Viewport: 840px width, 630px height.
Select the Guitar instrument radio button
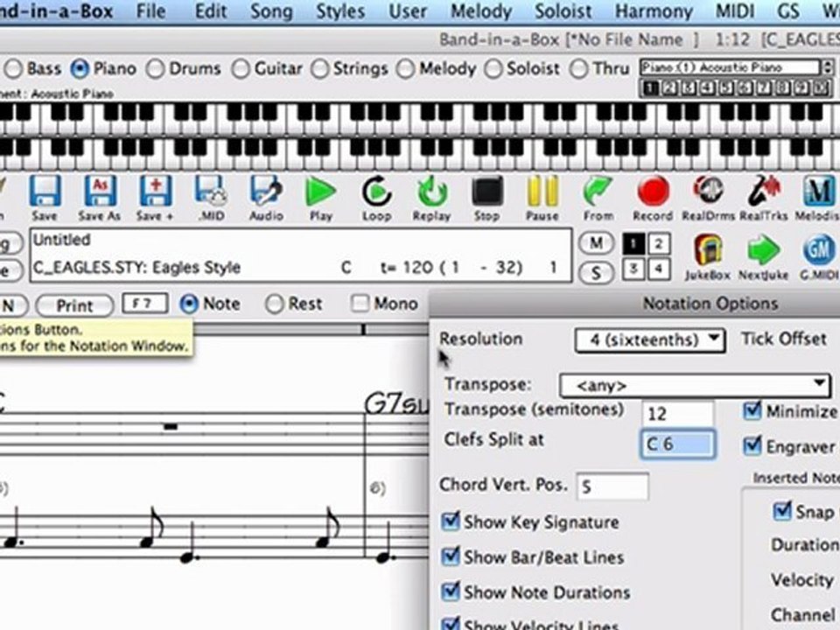[241, 69]
